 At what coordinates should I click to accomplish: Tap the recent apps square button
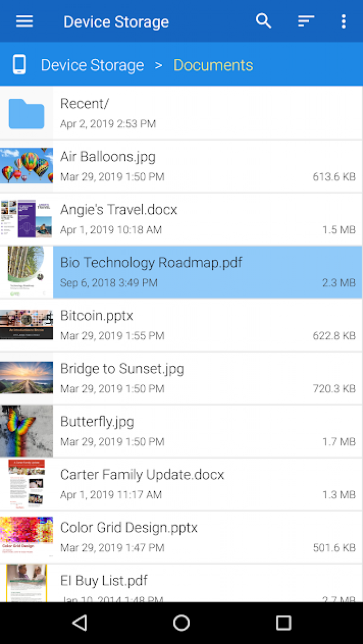tap(283, 623)
